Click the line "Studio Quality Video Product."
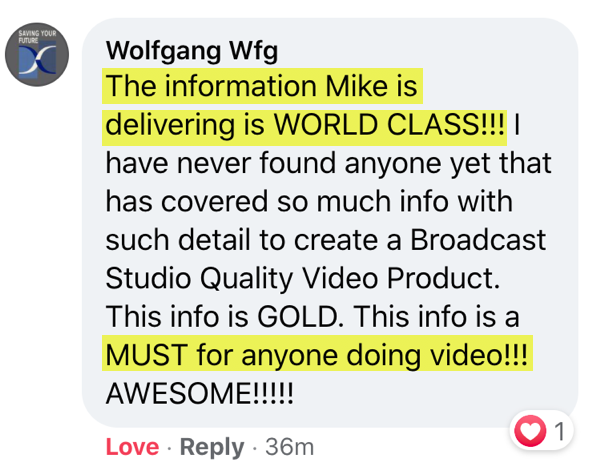This screenshot has height=471, width=601. point(303,279)
